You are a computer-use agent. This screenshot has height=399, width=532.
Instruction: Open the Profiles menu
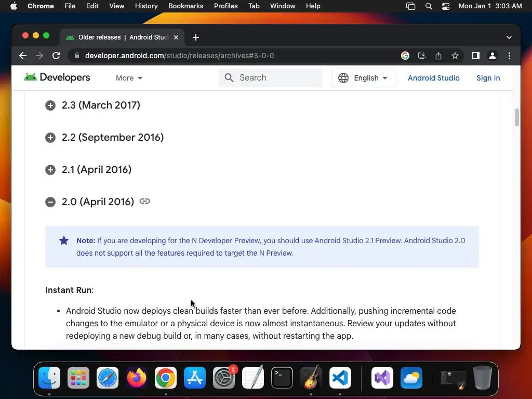(225, 6)
